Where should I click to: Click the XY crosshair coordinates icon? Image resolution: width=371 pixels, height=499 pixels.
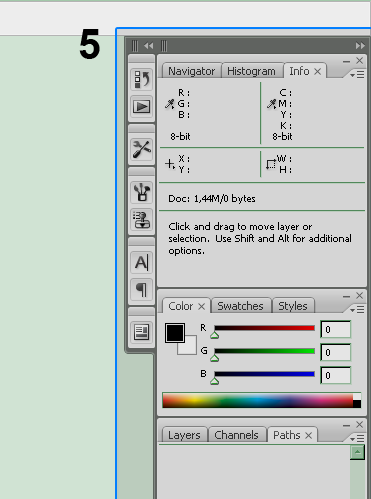point(170,164)
